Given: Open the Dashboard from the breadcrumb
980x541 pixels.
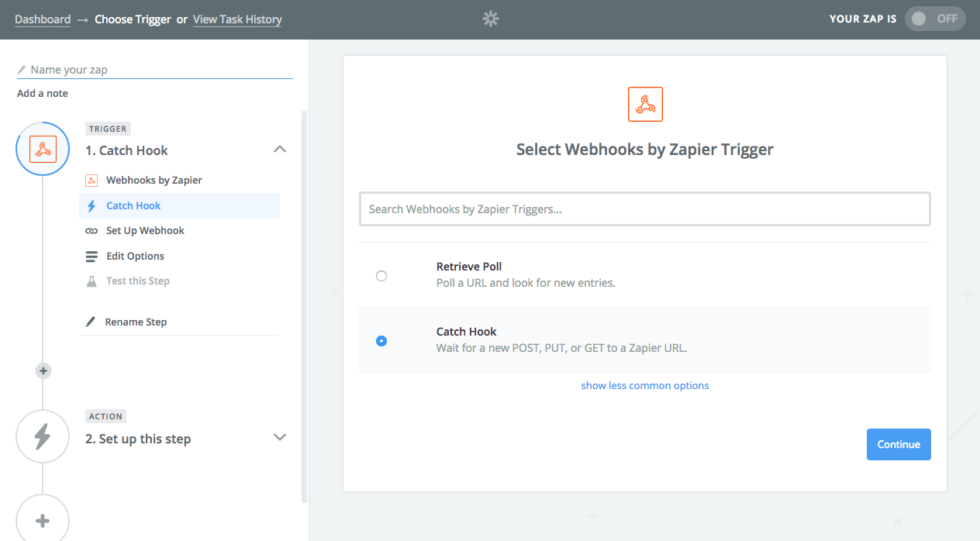Looking at the screenshot, I should [43, 19].
